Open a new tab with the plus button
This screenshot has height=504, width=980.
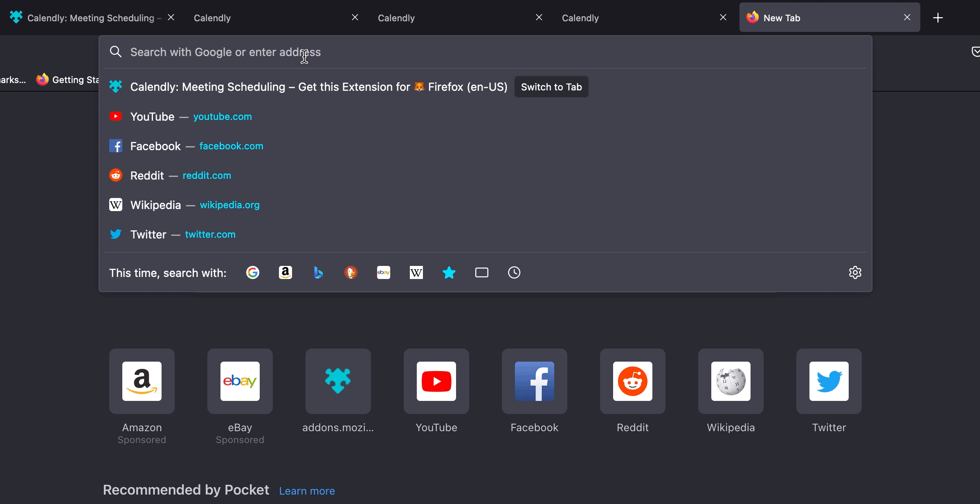(x=937, y=17)
